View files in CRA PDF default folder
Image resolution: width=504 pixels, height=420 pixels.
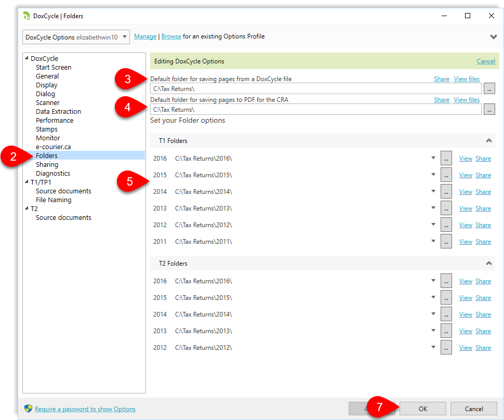tap(467, 100)
